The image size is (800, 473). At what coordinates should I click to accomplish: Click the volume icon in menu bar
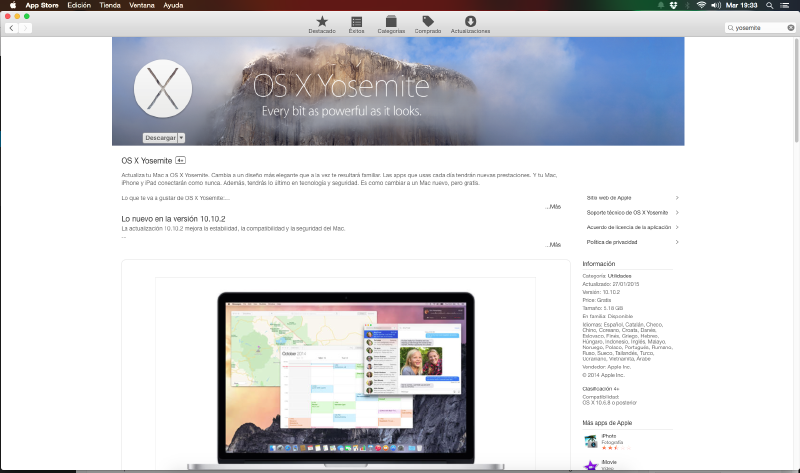point(716,5)
